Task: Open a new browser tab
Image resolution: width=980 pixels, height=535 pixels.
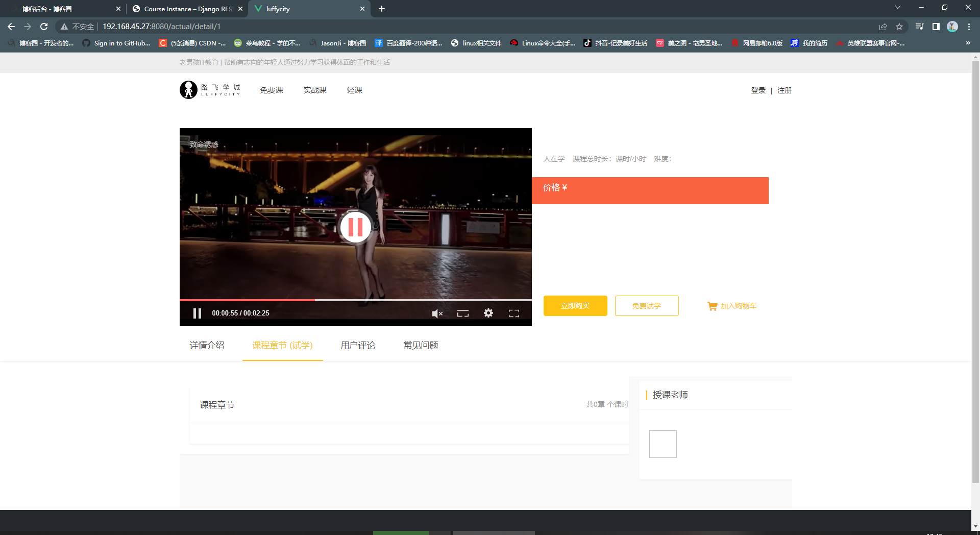Action: point(382,9)
